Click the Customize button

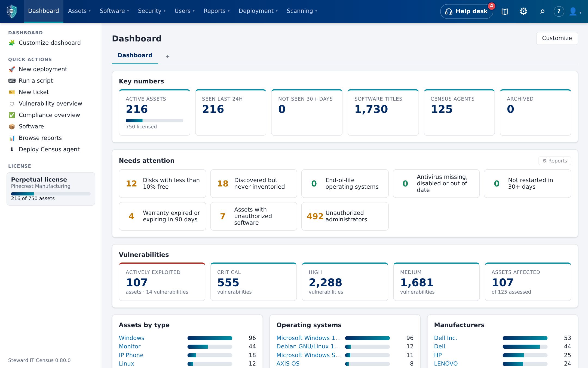557,38
